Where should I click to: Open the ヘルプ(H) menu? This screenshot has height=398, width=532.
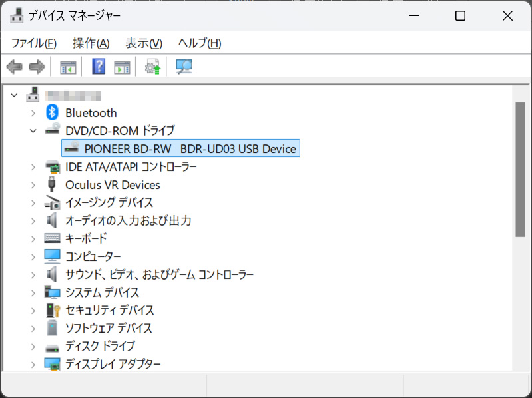click(x=200, y=43)
